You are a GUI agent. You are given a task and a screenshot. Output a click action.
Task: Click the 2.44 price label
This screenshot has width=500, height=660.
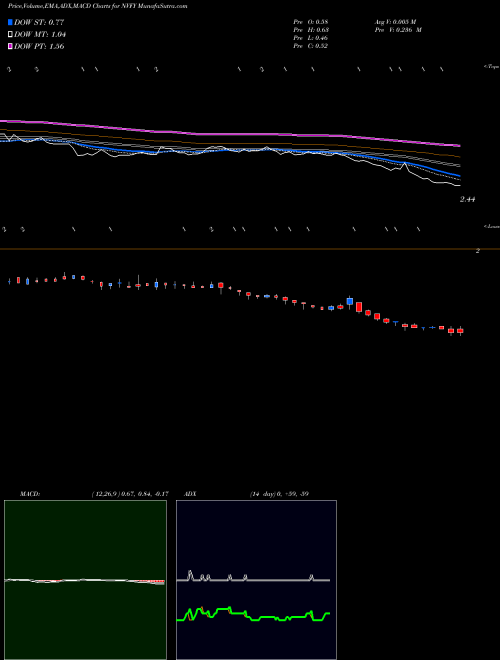468,200
